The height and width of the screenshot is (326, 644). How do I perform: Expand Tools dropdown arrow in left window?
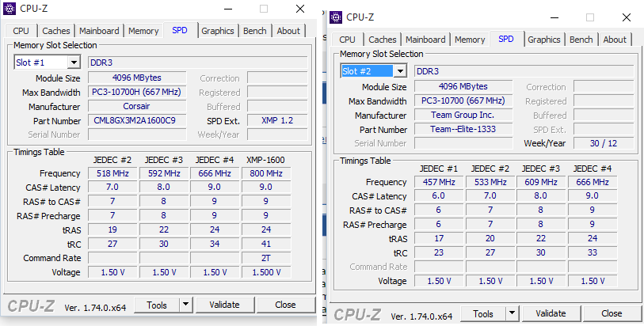(x=185, y=305)
